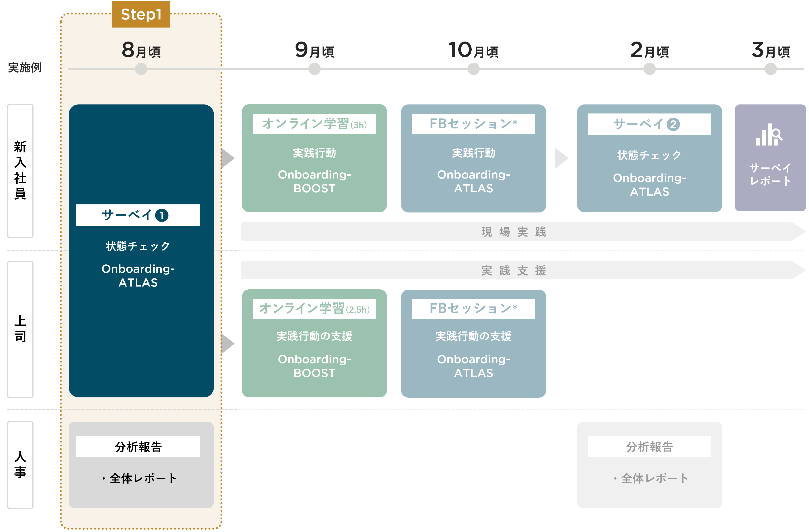The height and width of the screenshot is (532, 809).
Task: Select the 2月頃 timeline marker dot
Action: [649, 69]
